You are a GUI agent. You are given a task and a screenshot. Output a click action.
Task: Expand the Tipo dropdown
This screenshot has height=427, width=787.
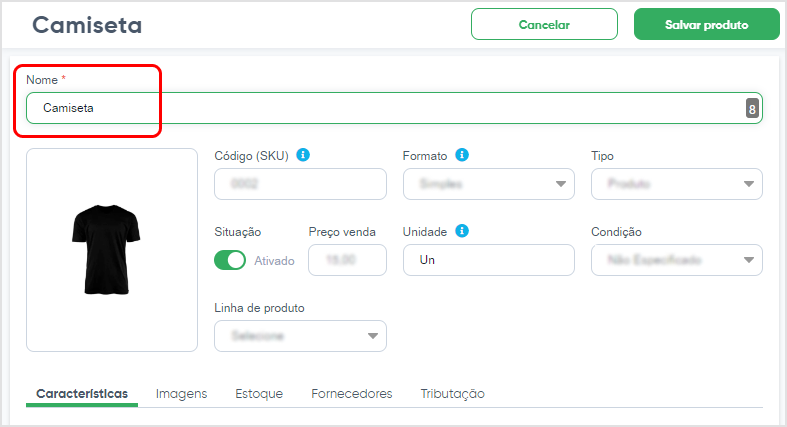coord(677,184)
